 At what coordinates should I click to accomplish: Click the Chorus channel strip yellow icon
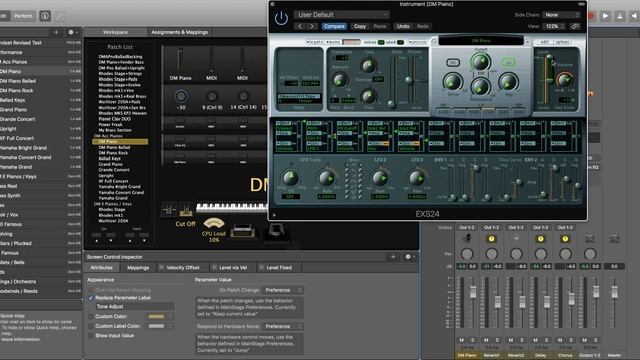(565, 239)
